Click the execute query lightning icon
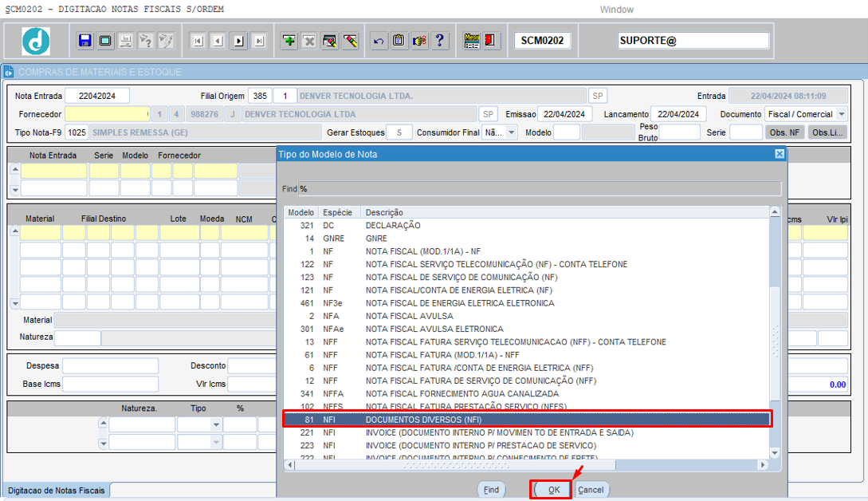Image resolution: width=868 pixels, height=501 pixels. pyautogui.click(x=166, y=41)
